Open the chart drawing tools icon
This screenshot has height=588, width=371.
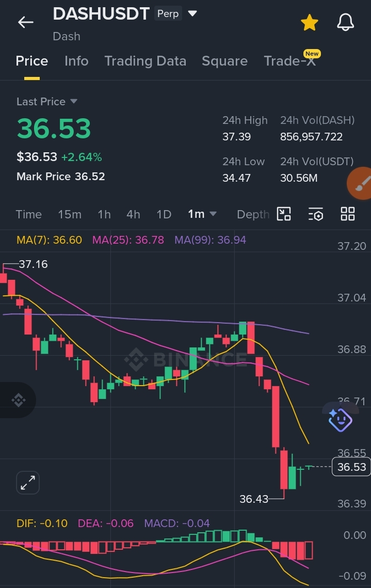(284, 214)
